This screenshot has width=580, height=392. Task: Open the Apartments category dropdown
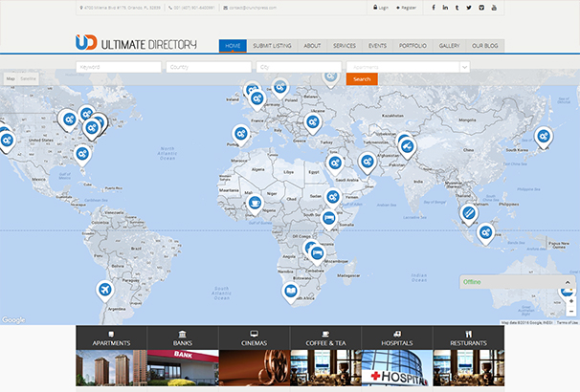[408, 67]
